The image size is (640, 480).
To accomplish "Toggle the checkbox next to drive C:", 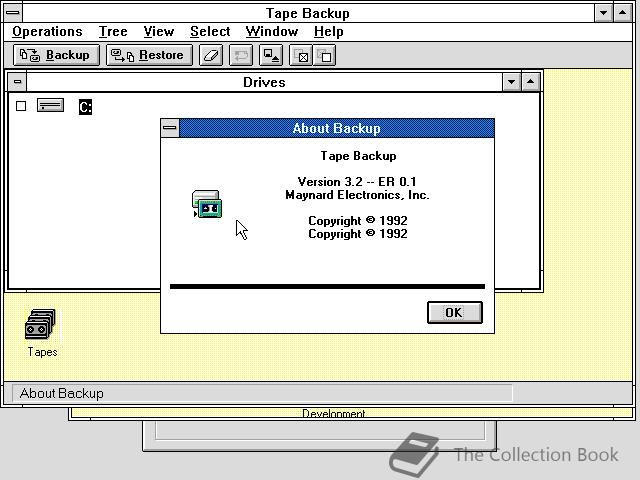I will (21, 106).
